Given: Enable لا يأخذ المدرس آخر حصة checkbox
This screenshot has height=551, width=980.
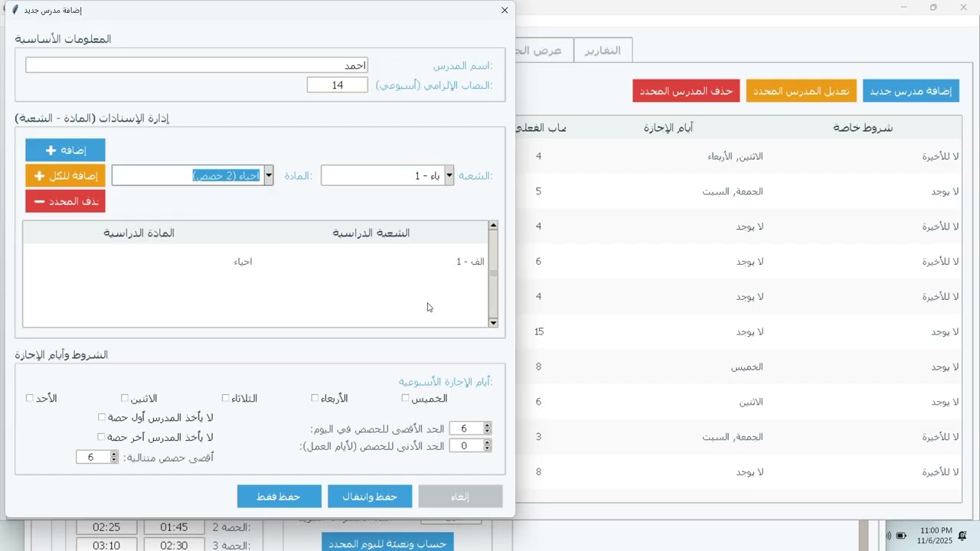Looking at the screenshot, I should pos(101,437).
